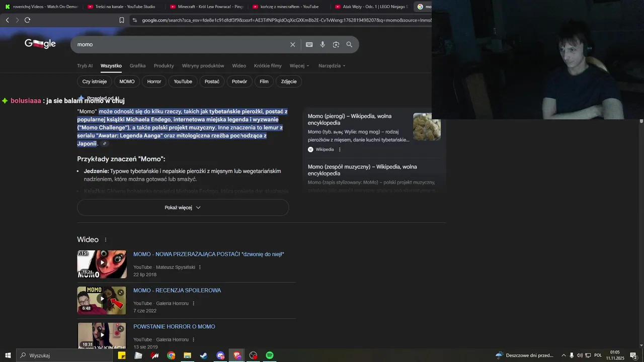Open the on-screen keyboard icon in search bar
Image resolution: width=644 pixels, height=362 pixels.
[x=309, y=45]
